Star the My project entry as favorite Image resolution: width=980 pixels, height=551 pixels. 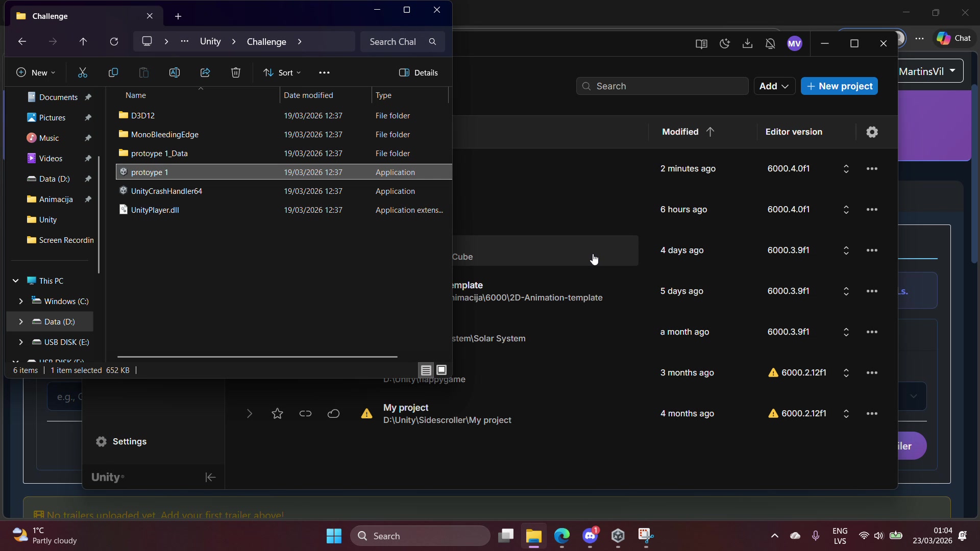pos(277,414)
